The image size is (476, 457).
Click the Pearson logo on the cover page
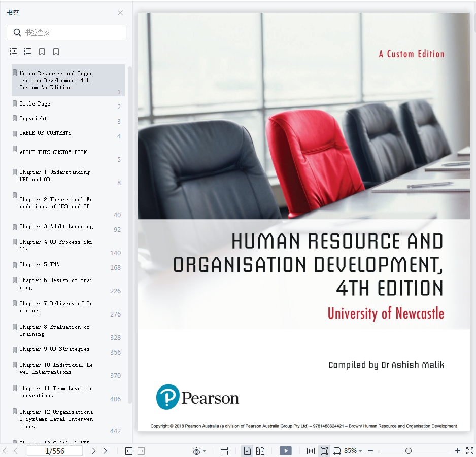tap(197, 397)
